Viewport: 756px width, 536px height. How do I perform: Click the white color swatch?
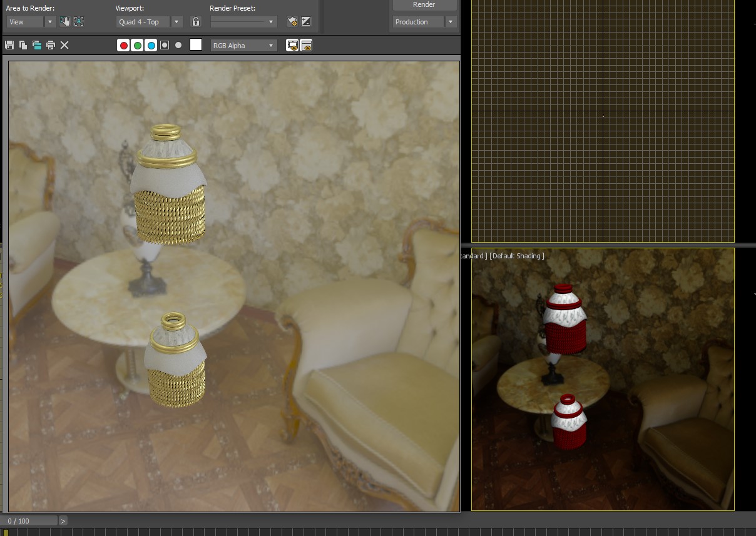click(196, 45)
